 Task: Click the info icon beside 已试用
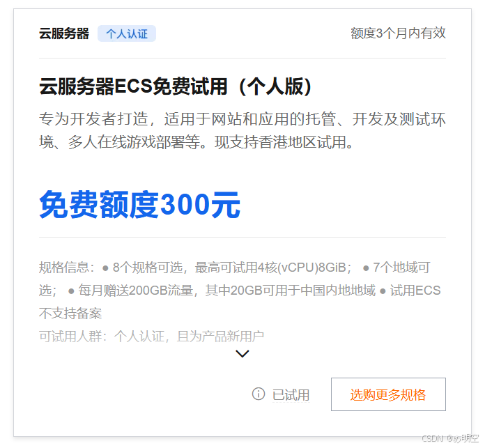coord(259,394)
